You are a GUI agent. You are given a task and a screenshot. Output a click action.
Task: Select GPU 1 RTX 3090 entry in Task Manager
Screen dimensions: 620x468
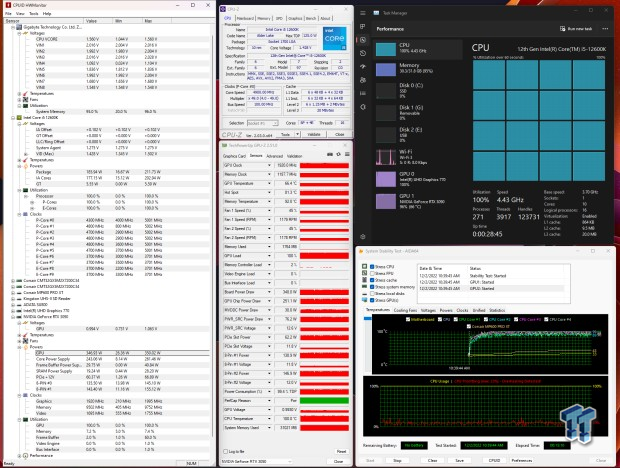pyautogui.click(x=419, y=201)
